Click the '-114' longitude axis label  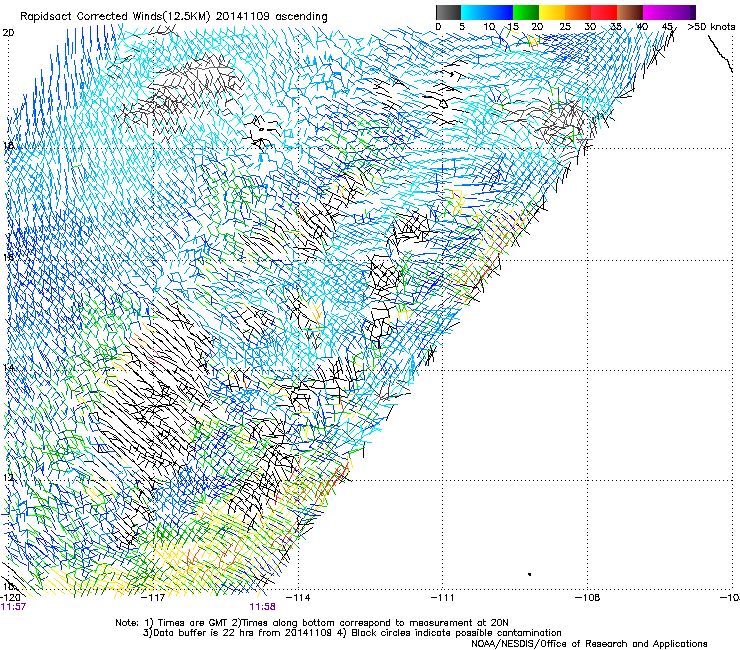pyautogui.click(x=298, y=598)
